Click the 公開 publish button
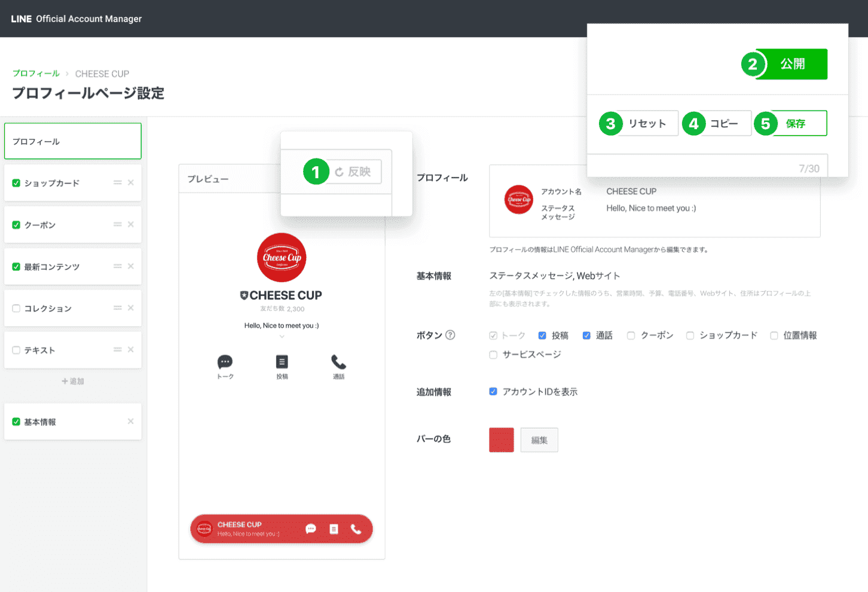The width and height of the screenshot is (868, 592). 791,64
